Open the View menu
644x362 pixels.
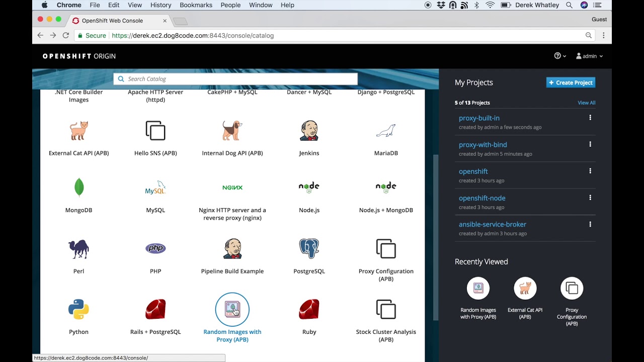(135, 5)
